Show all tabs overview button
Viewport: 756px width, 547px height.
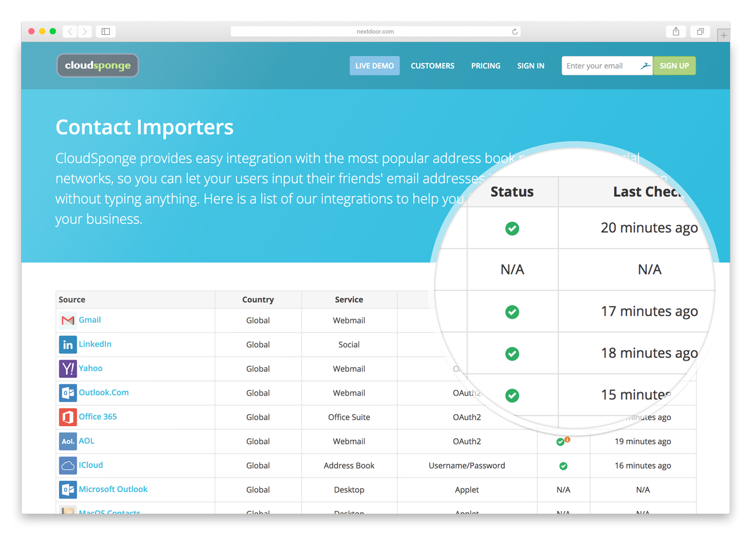(x=700, y=32)
